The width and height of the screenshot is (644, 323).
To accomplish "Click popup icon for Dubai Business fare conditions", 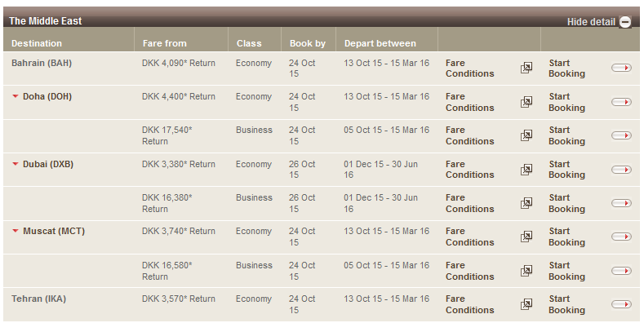I will click(x=526, y=203).
